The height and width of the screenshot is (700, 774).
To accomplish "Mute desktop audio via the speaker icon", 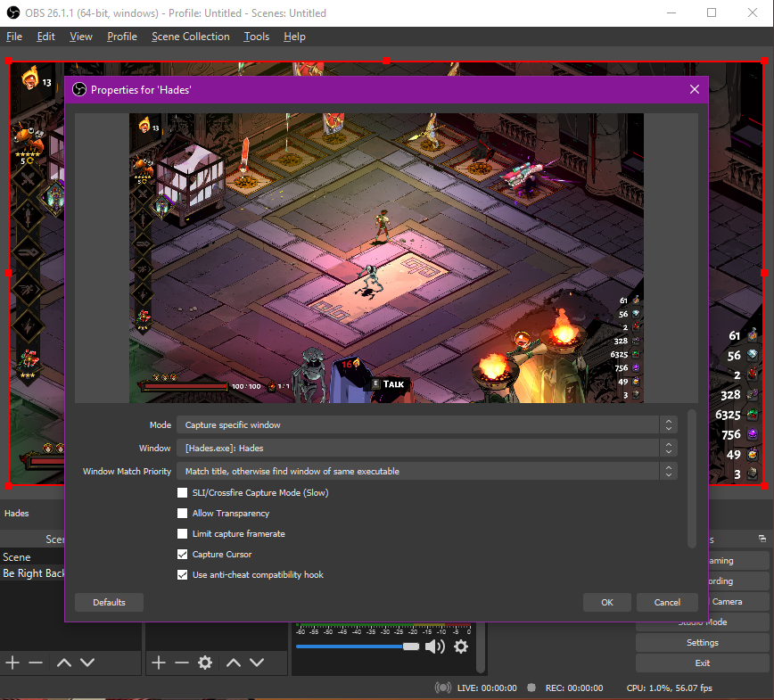I will point(435,646).
